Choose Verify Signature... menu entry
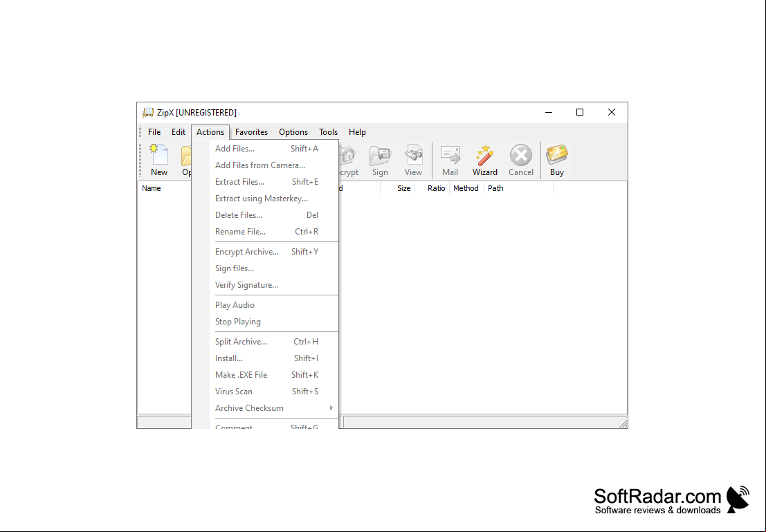Viewport: 766px width, 532px height. [265, 285]
